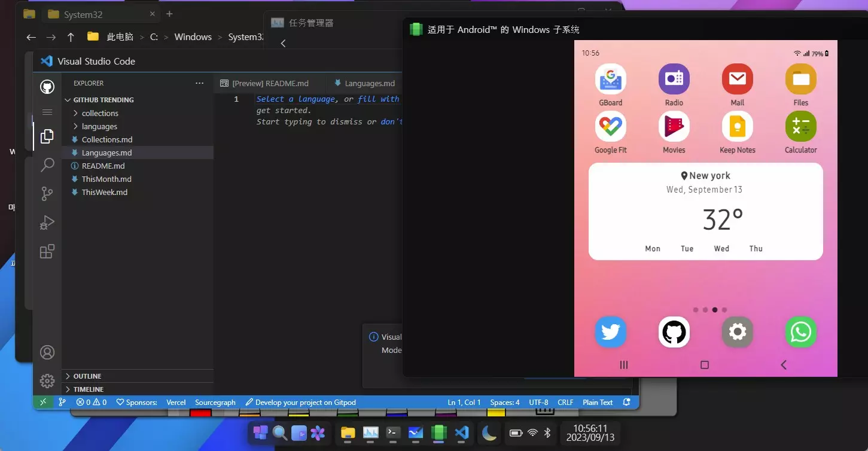Change end-of-line sequence via CRLF
This screenshot has width=868, height=451.
[565, 403]
